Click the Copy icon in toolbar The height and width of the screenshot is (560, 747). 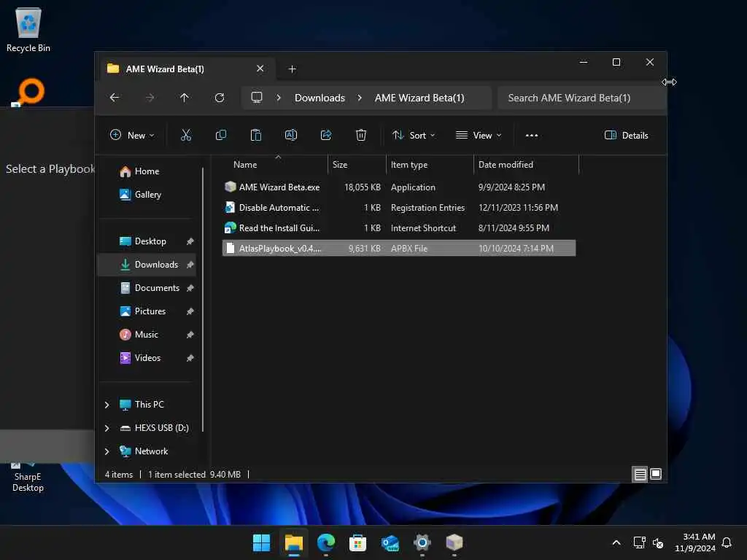220,135
